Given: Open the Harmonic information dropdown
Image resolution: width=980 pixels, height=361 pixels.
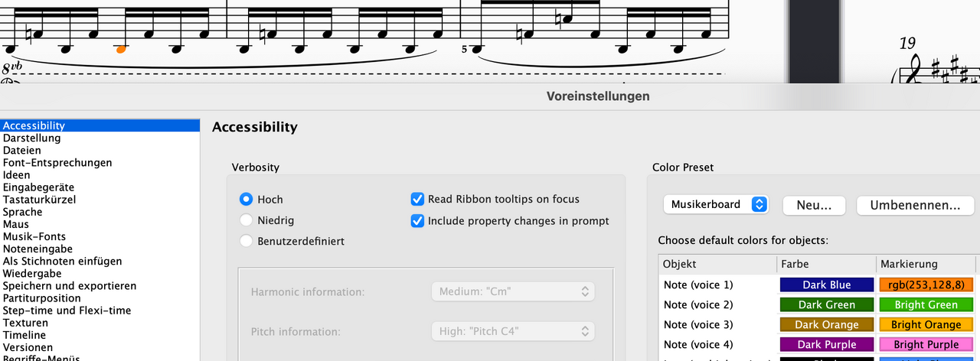Looking at the screenshot, I should (x=512, y=291).
